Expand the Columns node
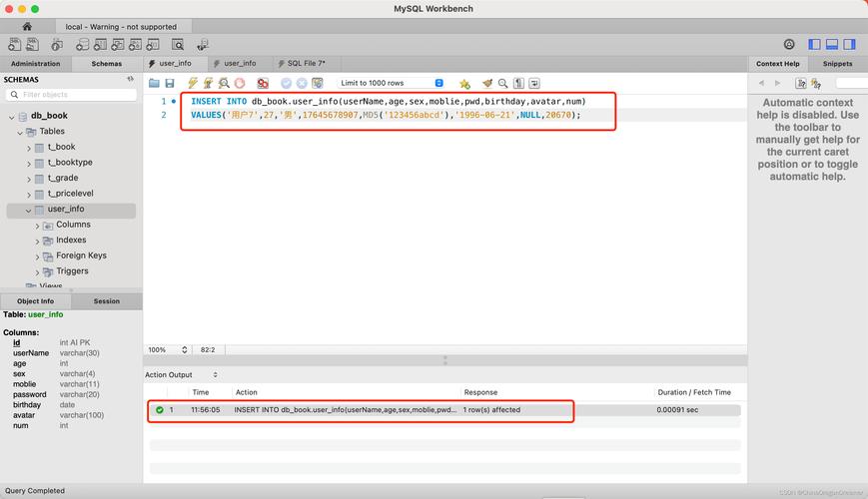Viewport: 868px width, 499px height. (38, 226)
